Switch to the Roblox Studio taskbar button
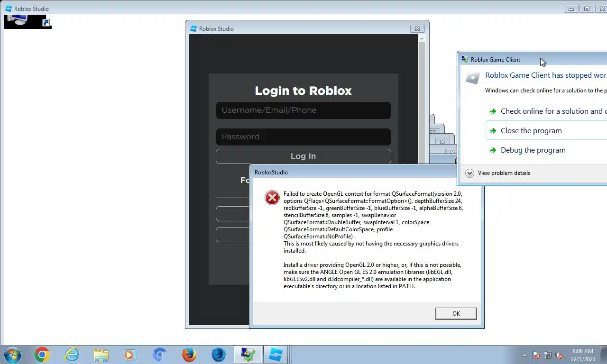The image size is (607, 364). [276, 355]
